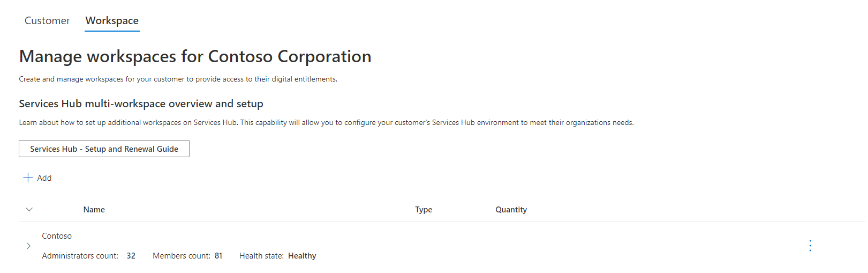Click the Add label to add workspace

[44, 178]
